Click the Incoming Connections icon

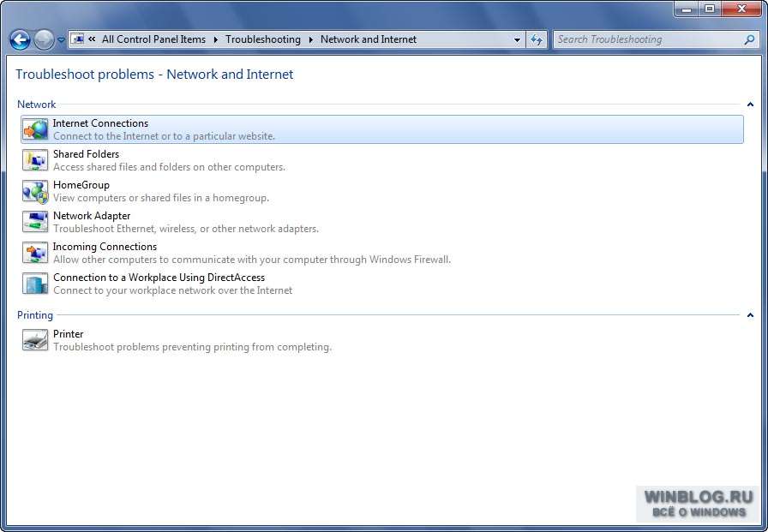pos(35,253)
